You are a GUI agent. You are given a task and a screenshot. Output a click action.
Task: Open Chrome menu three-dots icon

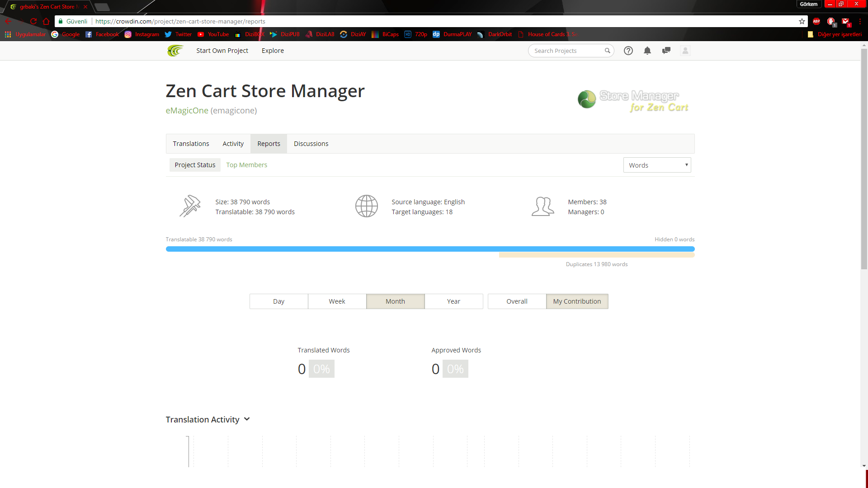(860, 21)
